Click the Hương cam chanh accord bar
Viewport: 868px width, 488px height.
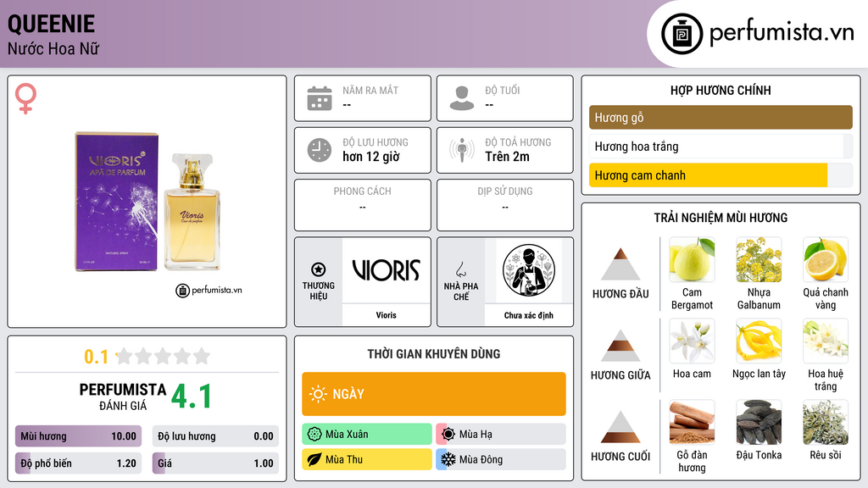721,175
